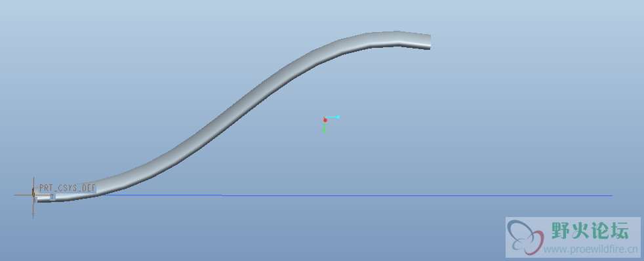
Task: Click the red spin center dot
Action: coord(325,120)
